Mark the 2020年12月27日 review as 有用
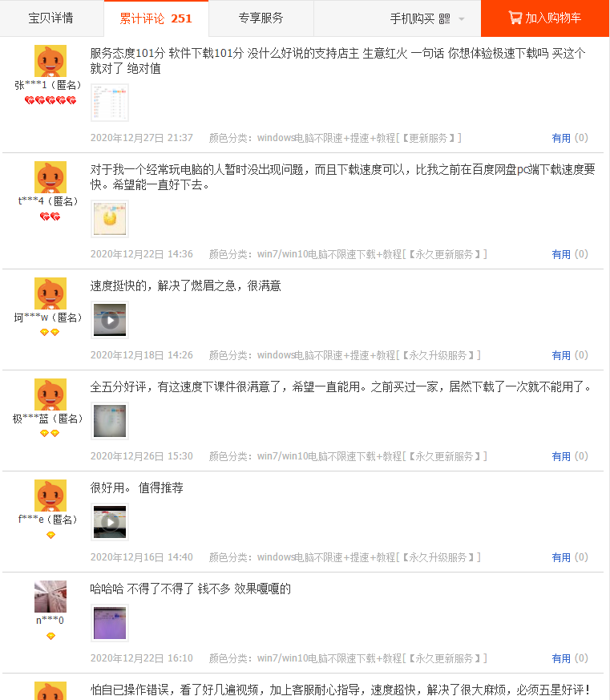This screenshot has width=610, height=700. pyautogui.click(x=561, y=138)
